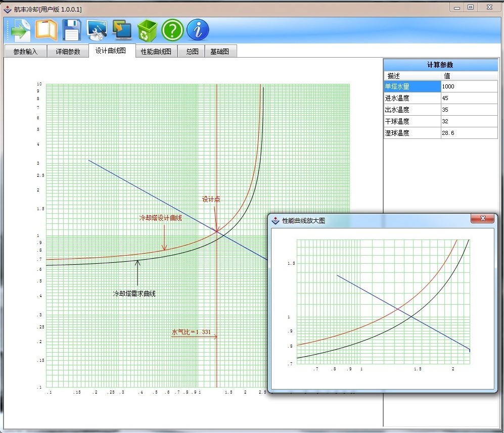
Task: Open the 性能曲线图 tab
Action: coord(156,52)
